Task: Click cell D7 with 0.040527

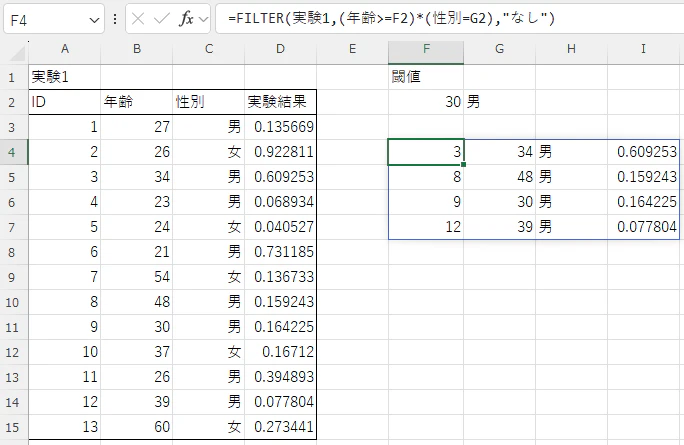Action: coord(280,227)
